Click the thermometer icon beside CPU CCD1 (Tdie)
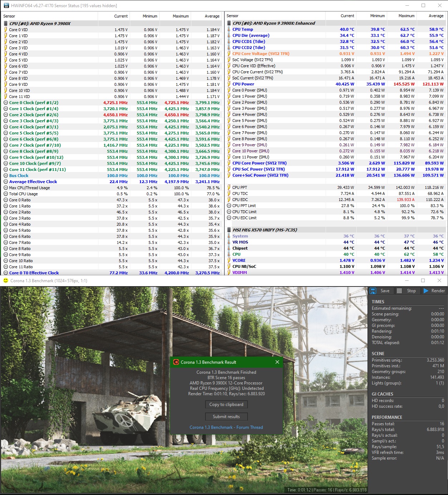The height and width of the screenshot is (495, 448). 229,41
